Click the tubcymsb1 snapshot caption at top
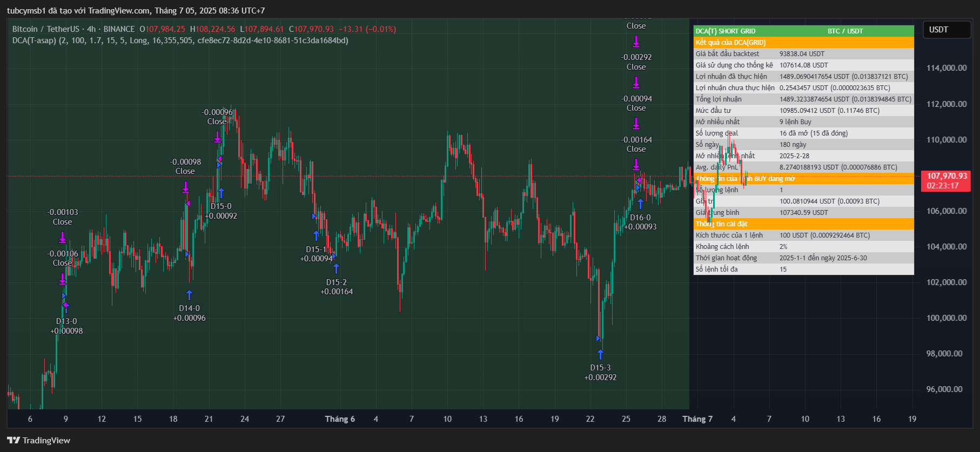The height and width of the screenshot is (452, 980). pos(136,11)
